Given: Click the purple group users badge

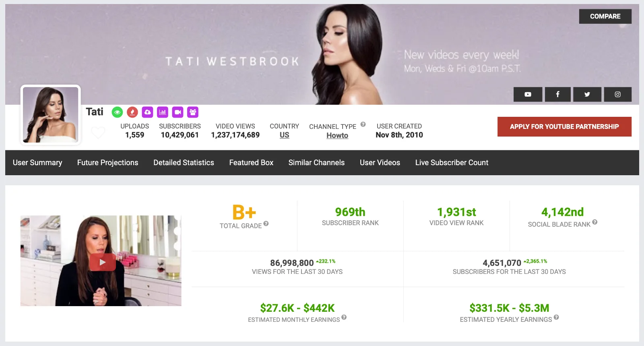Looking at the screenshot, I should pyautogui.click(x=193, y=112).
